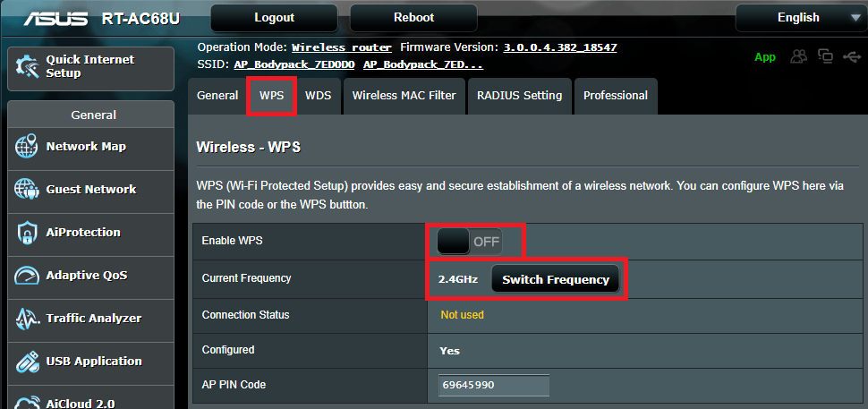Click the 'Wireless - WPS' heading

coord(248,147)
